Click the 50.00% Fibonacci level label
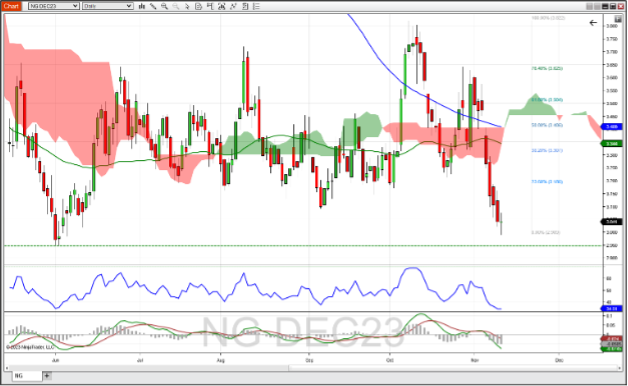Screen dimensions: 628x386 [x=547, y=125]
